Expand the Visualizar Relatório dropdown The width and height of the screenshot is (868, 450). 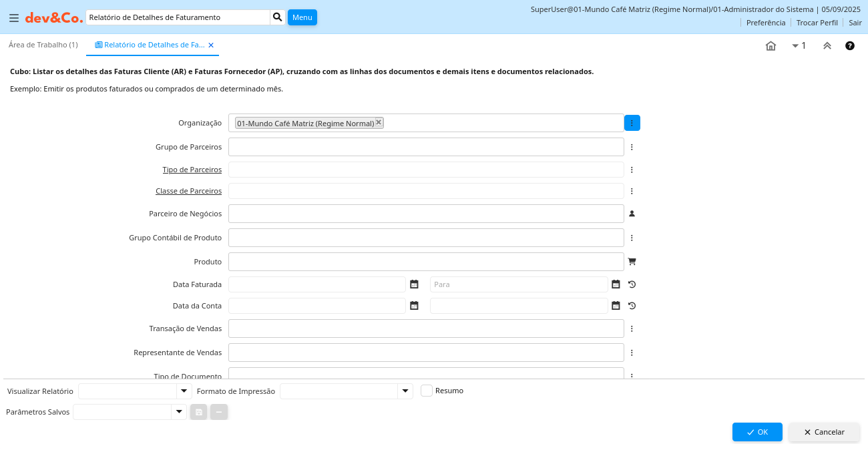(184, 391)
